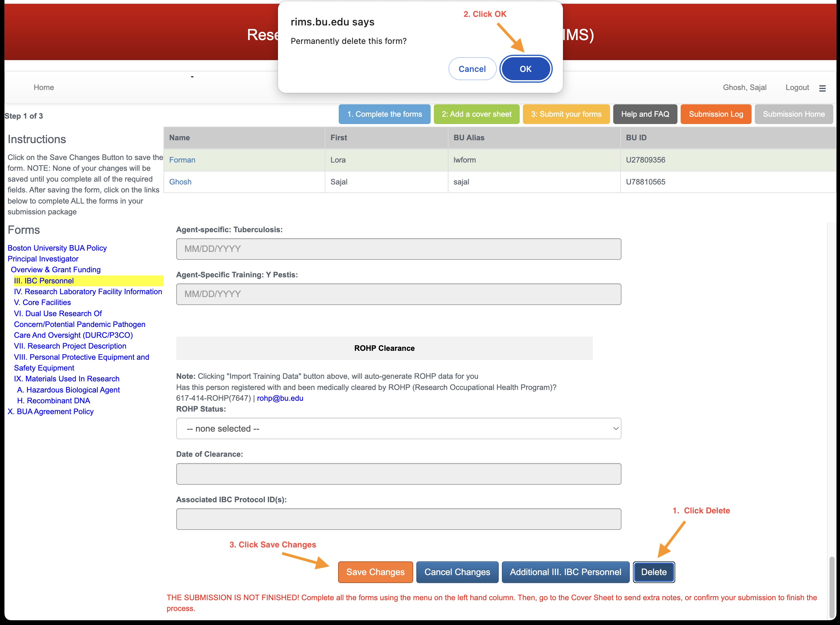Click the Date of Clearance field
Screen dimensions: 840x625
coord(399,474)
